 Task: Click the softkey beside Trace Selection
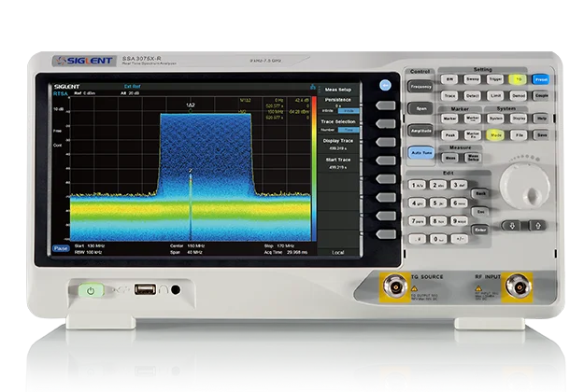386,124
